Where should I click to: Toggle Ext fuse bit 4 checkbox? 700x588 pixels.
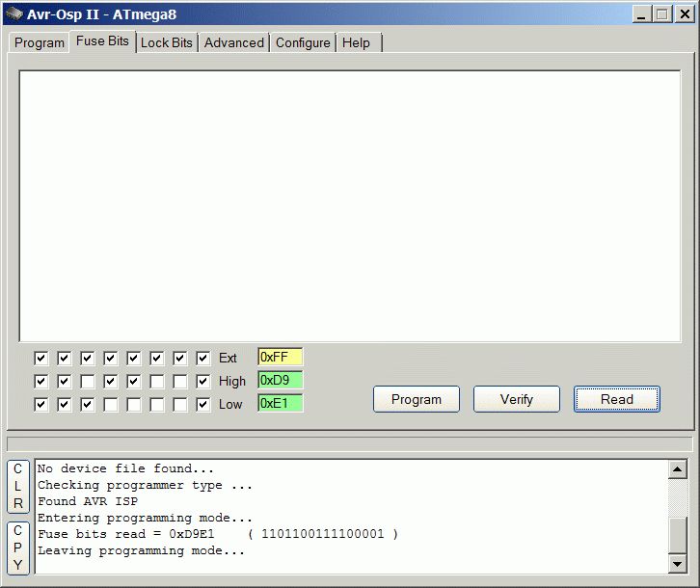pyautogui.click(x=111, y=358)
